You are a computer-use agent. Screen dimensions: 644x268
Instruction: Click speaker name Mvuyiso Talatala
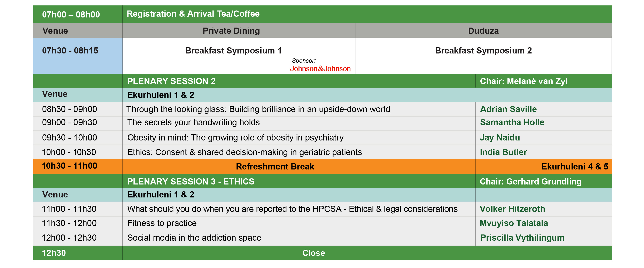coord(514,223)
